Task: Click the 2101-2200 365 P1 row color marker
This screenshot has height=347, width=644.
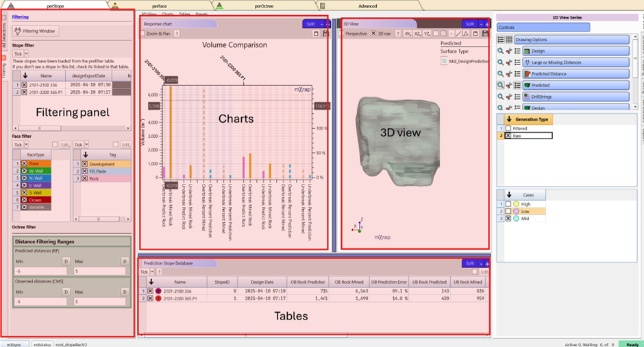Action: click(158, 298)
